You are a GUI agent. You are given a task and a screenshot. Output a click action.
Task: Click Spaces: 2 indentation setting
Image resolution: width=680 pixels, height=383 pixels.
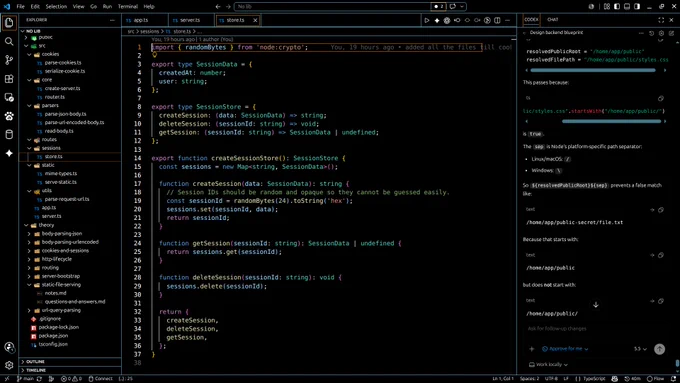530,379
